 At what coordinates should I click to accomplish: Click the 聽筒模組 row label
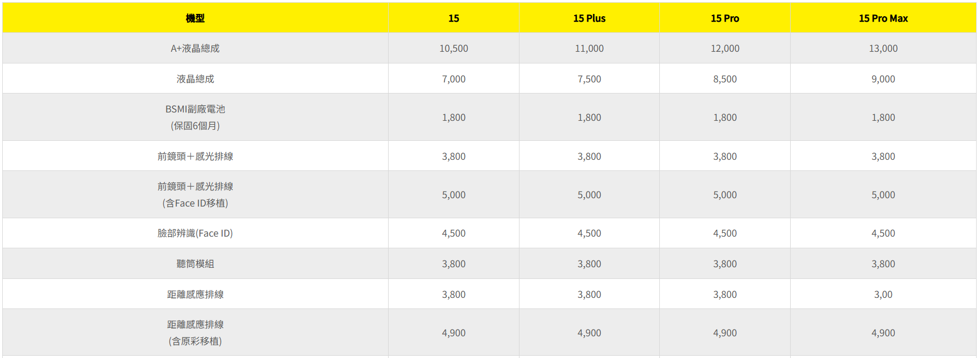[195, 264]
